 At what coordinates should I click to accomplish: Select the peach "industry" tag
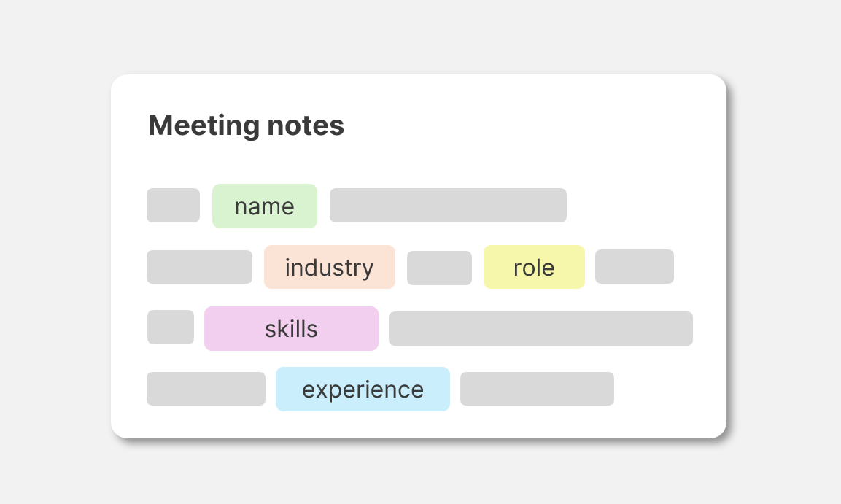(x=329, y=267)
